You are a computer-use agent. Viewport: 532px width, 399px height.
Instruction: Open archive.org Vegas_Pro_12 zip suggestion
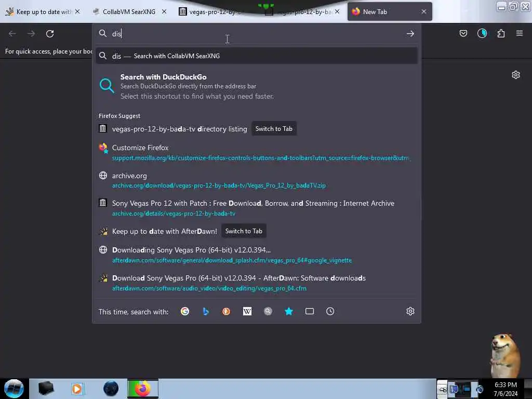(x=257, y=180)
